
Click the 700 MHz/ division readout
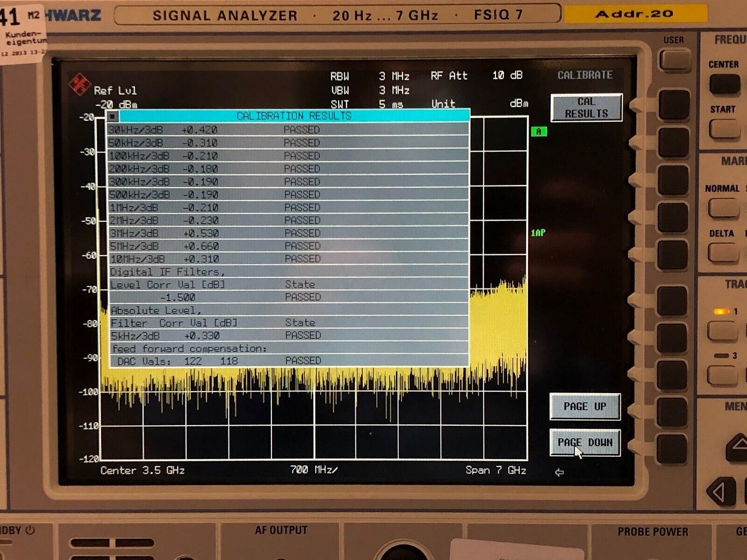pos(313,470)
